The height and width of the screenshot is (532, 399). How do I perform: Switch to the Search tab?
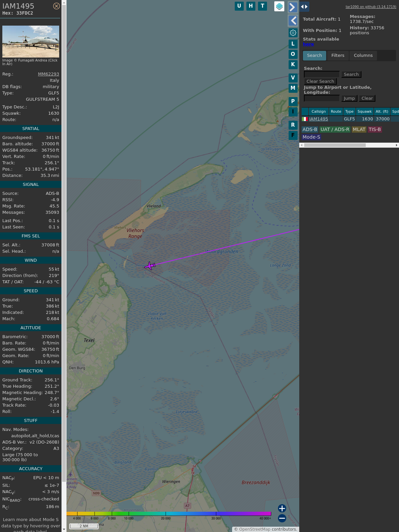[x=315, y=56]
